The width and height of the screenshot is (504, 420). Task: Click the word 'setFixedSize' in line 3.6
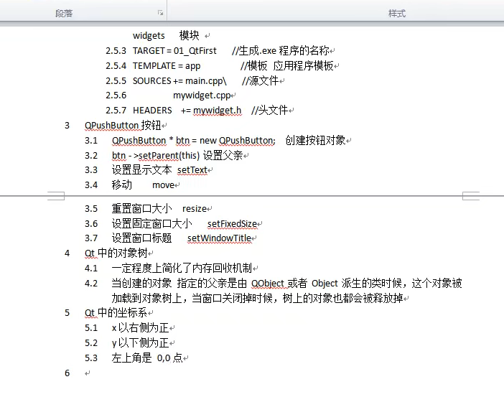[232, 224]
